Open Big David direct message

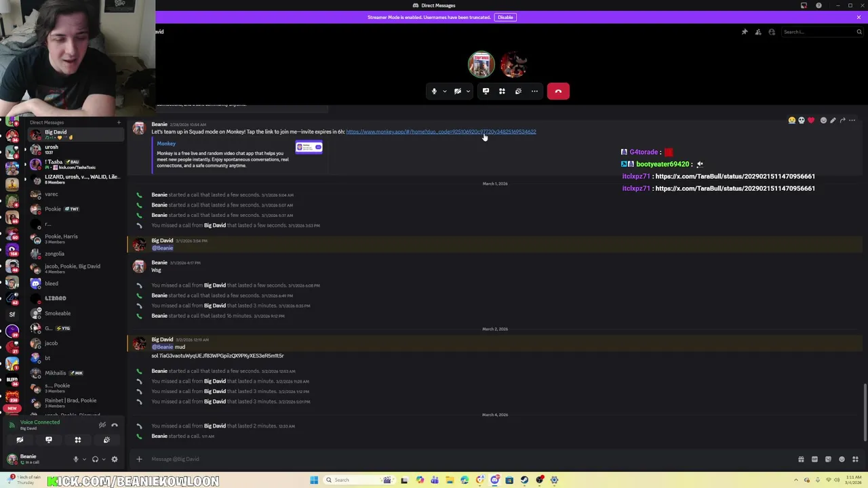pos(75,134)
